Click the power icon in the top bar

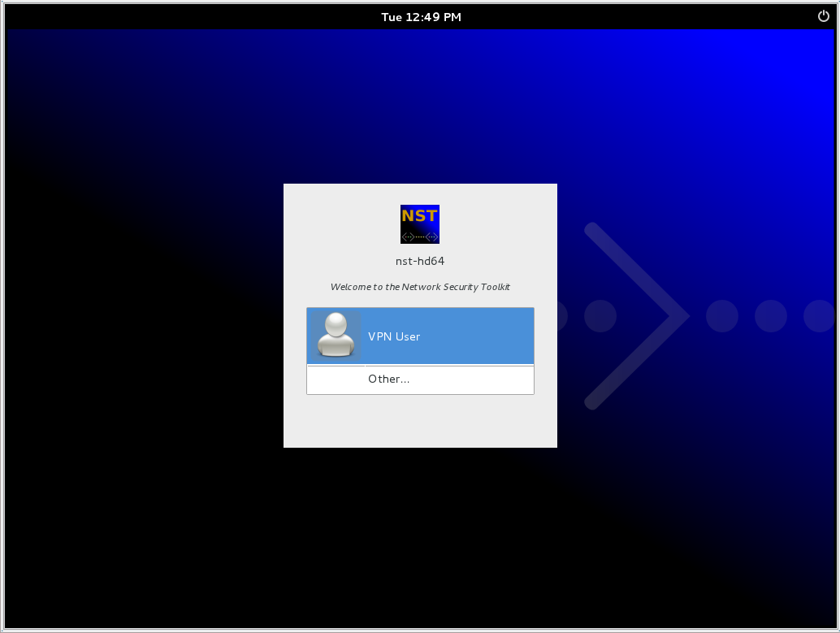[x=823, y=16]
